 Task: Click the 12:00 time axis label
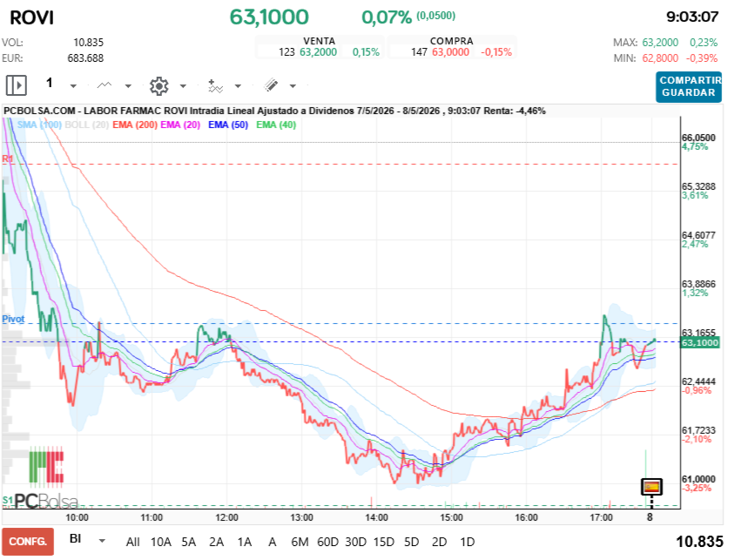click(x=227, y=517)
